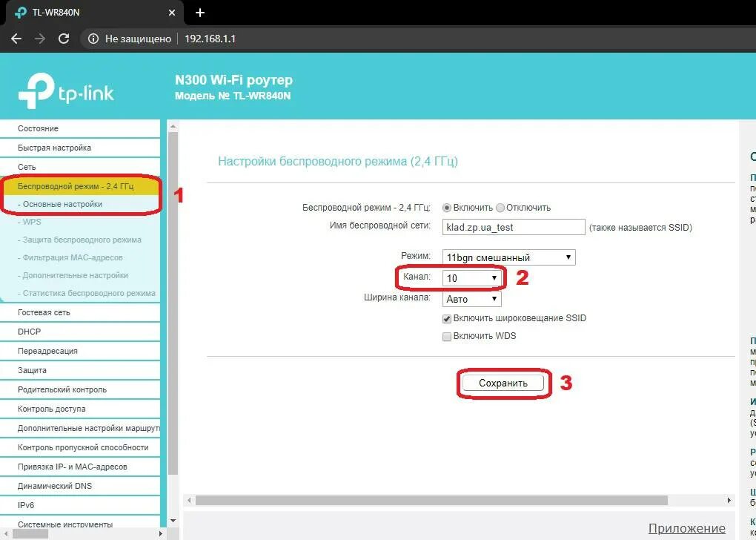Open the IPv6 menu item

pos(80,505)
